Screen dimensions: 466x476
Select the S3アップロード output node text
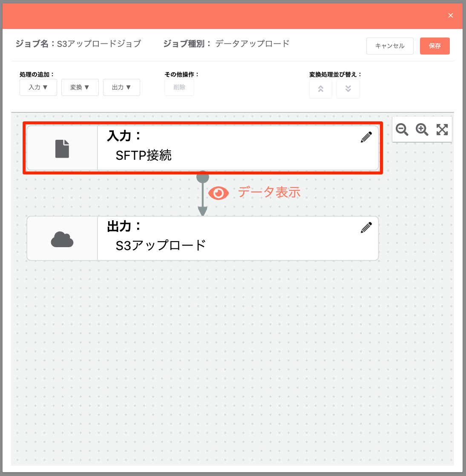161,245
